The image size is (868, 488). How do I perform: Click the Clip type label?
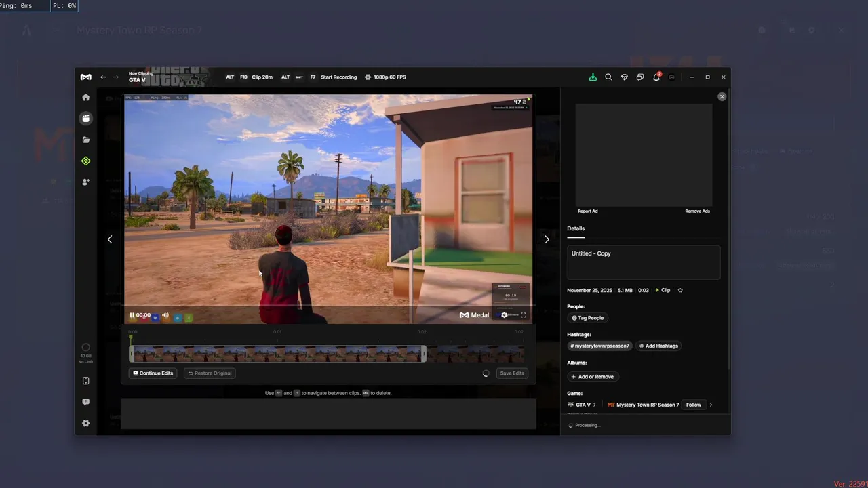click(x=663, y=290)
